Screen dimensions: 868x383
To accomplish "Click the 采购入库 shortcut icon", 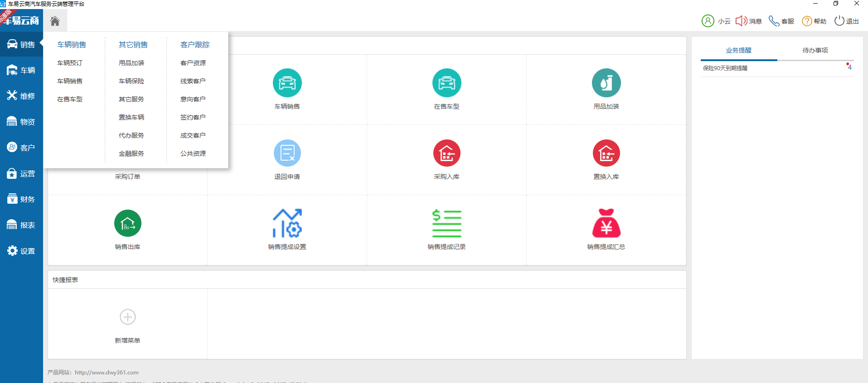I will click(447, 153).
